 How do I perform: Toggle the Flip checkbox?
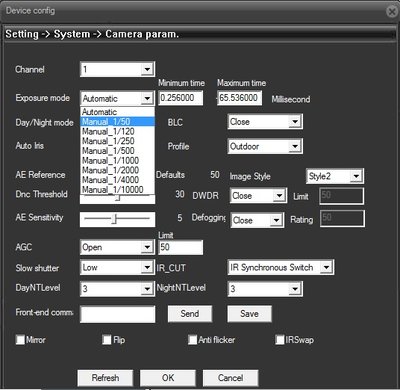pos(107,340)
